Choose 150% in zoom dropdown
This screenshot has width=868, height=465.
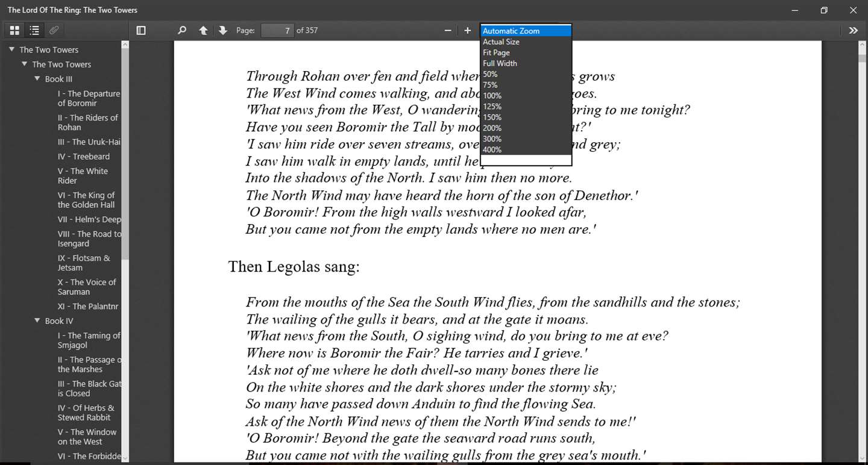492,117
